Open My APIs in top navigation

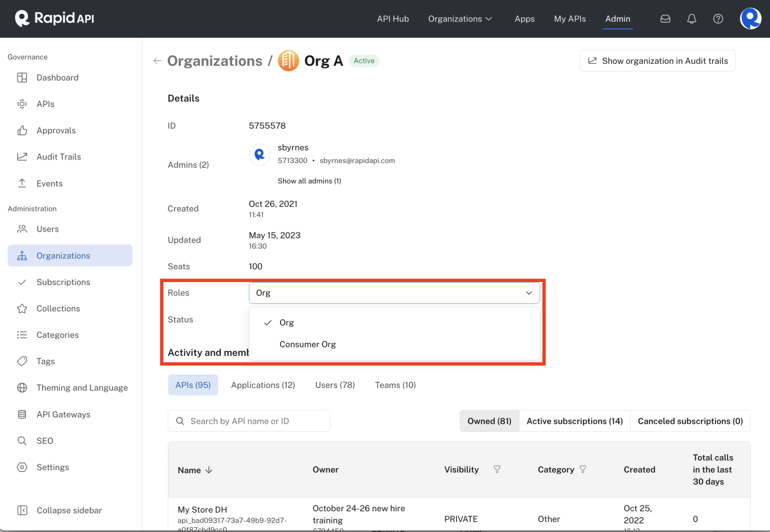point(570,19)
